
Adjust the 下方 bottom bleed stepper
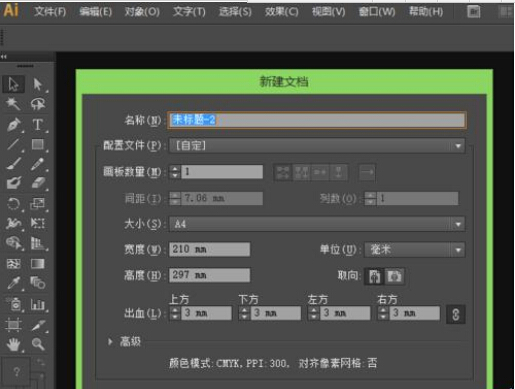[x=244, y=313]
